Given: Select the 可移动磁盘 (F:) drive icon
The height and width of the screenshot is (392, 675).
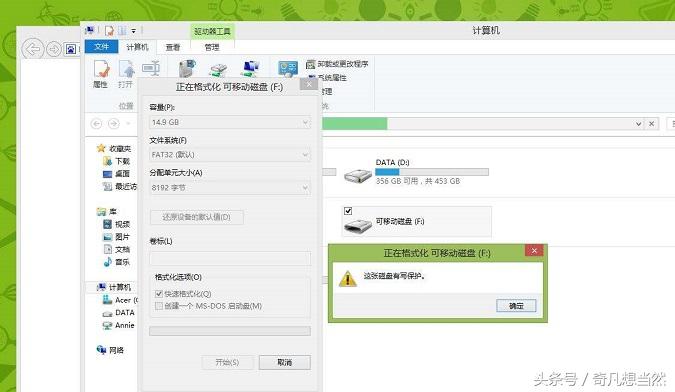Looking at the screenshot, I should [358, 225].
